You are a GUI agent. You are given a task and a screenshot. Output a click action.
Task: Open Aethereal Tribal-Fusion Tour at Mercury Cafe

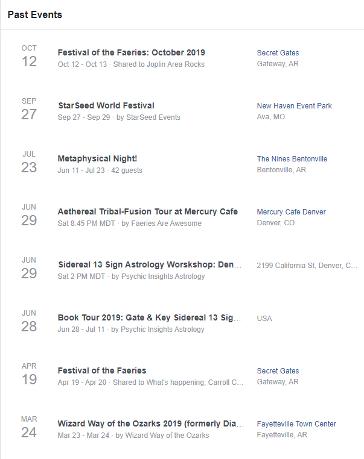[148, 211]
